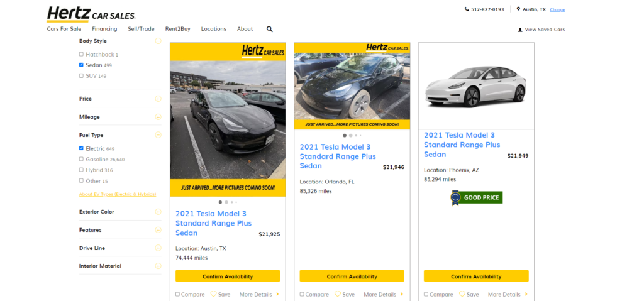Screen dimensions: 644x301
Task: Check the Other fuel type box
Action: pyautogui.click(x=81, y=181)
